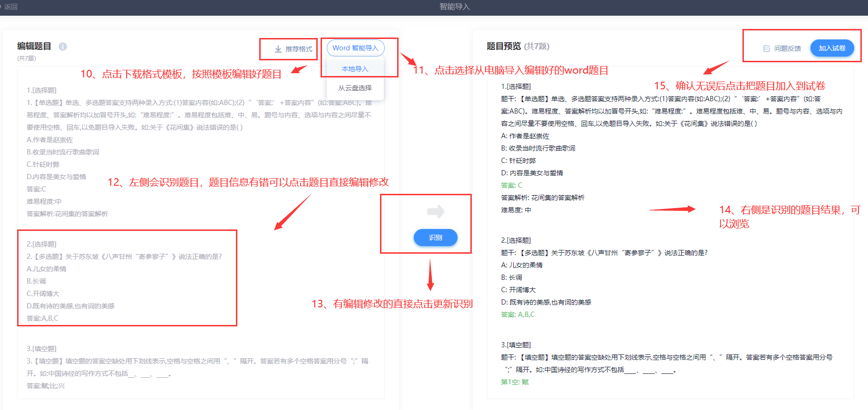Screen dimensions: 868x410
Task: Click preview option B: 收录当时流行歌曲歌词
Action: click(x=538, y=148)
